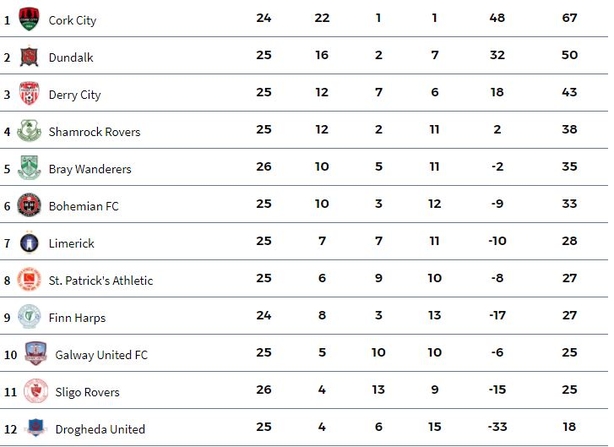Click Drogheda United's -33 goal difference
The width and height of the screenshot is (614, 447).
pyautogui.click(x=497, y=427)
